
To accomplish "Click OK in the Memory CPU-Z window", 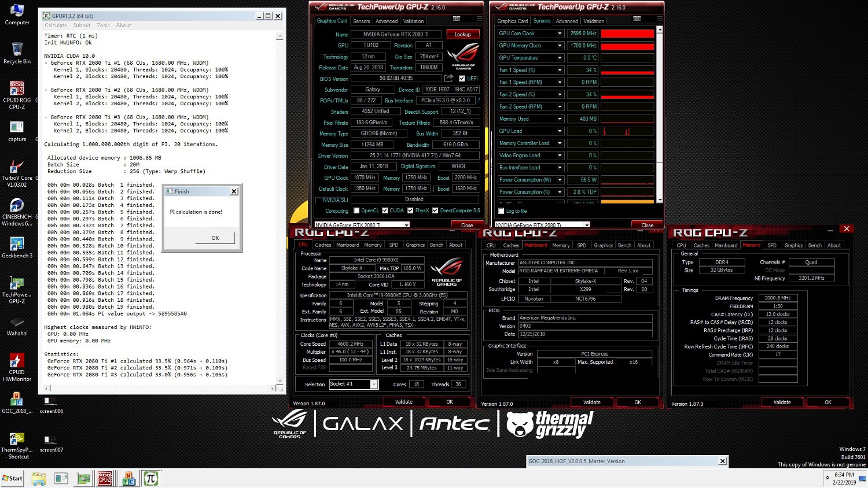I will coord(827,402).
